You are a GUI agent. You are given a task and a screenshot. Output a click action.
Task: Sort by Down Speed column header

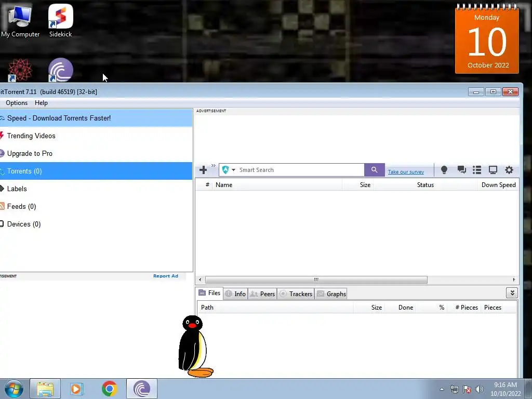(498, 185)
